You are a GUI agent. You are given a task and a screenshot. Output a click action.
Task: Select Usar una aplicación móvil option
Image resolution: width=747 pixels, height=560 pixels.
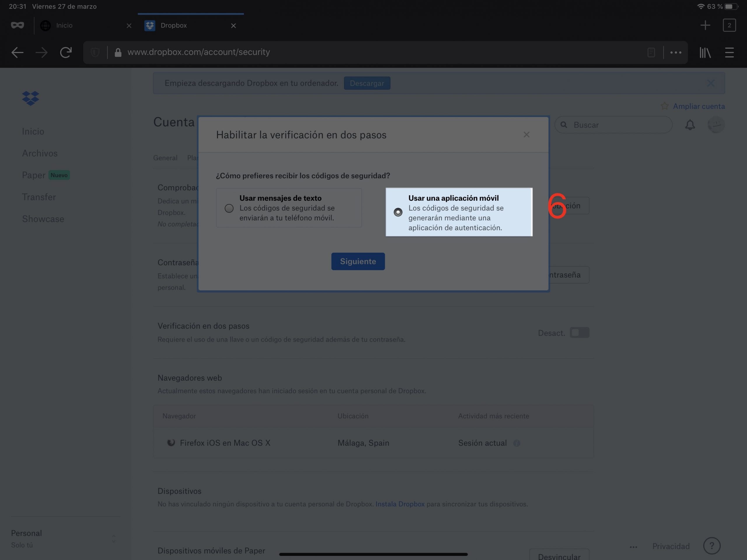pyautogui.click(x=398, y=212)
